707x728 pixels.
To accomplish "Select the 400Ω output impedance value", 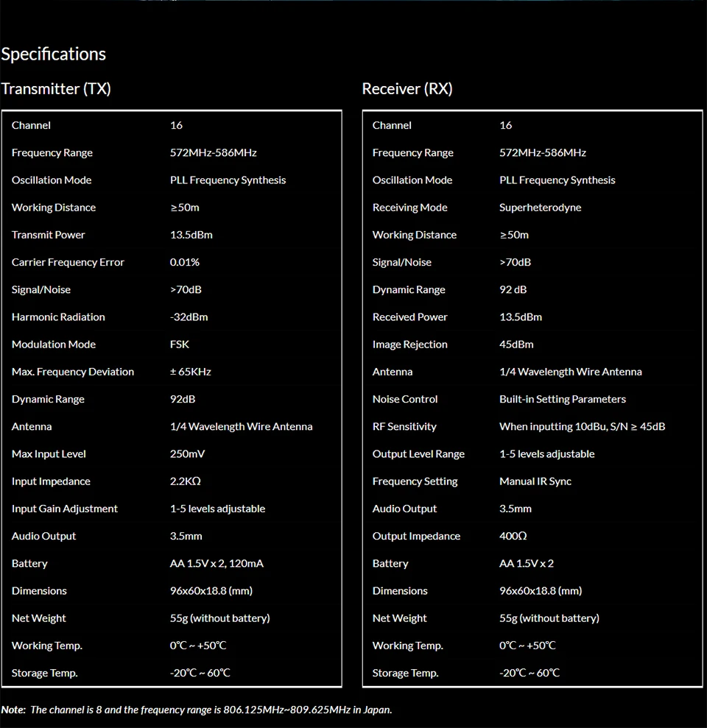I will click(x=513, y=537).
